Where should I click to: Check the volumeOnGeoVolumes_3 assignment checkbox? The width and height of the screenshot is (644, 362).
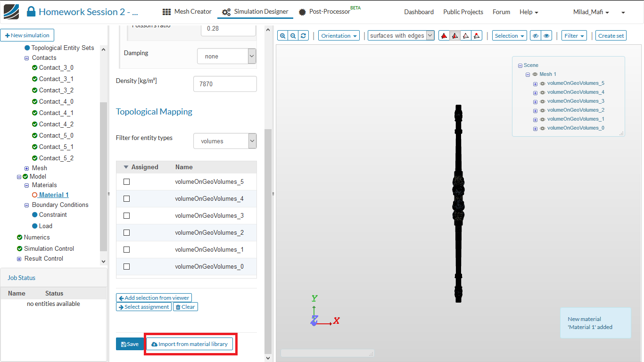tap(126, 215)
